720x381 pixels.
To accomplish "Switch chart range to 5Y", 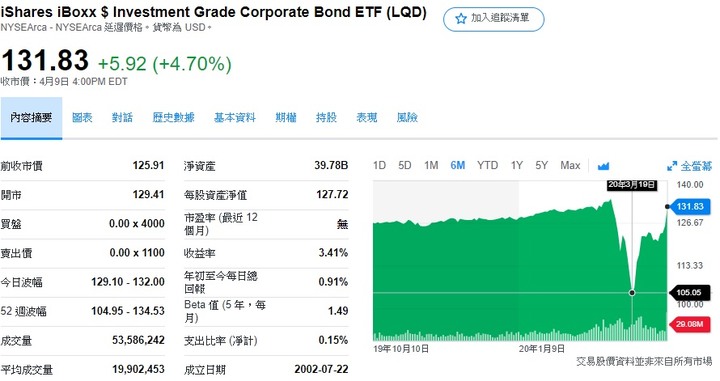I will click(x=541, y=165).
